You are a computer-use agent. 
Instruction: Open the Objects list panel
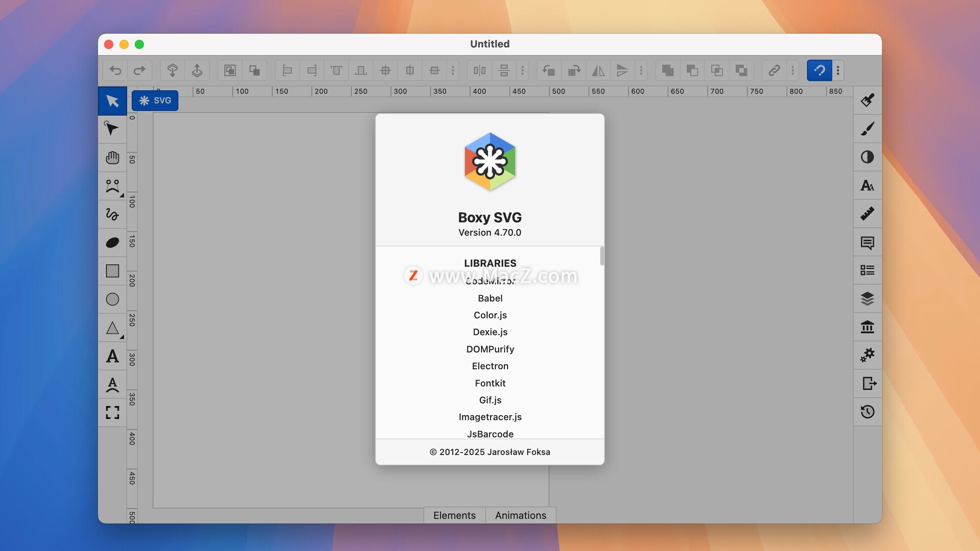867,270
